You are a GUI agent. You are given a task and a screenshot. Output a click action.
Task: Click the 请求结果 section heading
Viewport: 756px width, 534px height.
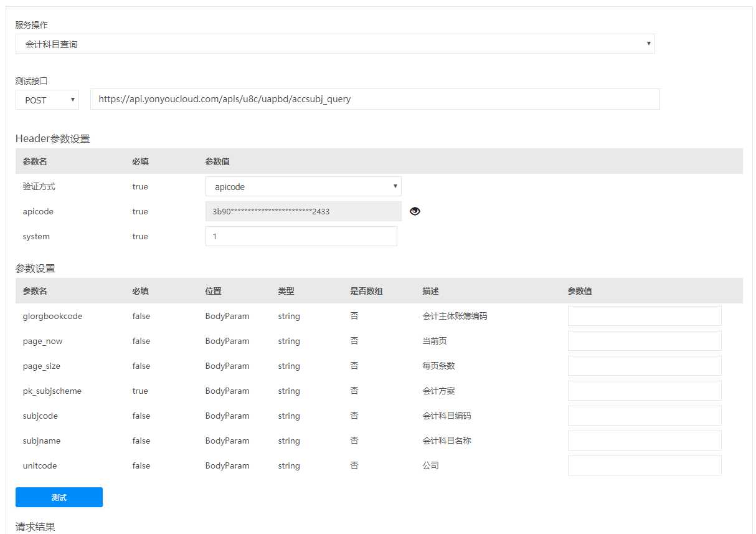[35, 527]
